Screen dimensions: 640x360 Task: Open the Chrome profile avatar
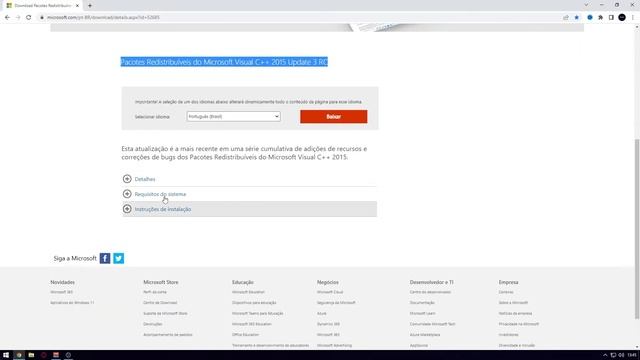click(622, 18)
